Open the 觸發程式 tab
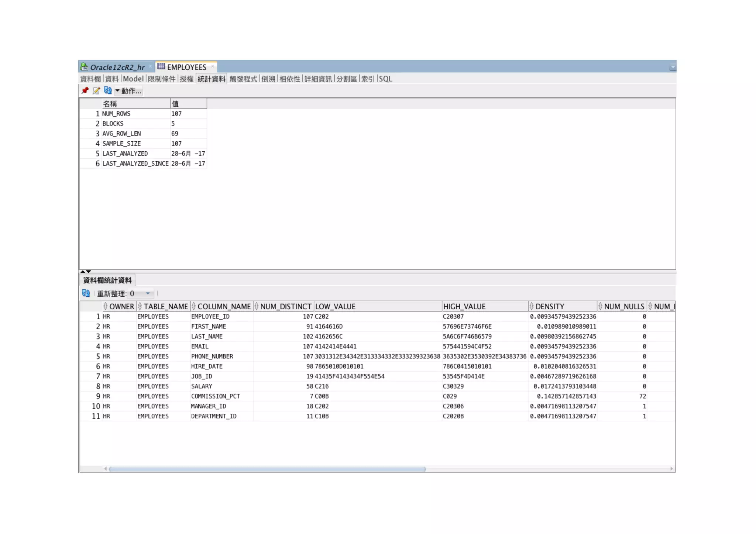This screenshot has height=534, width=756. pyautogui.click(x=243, y=79)
